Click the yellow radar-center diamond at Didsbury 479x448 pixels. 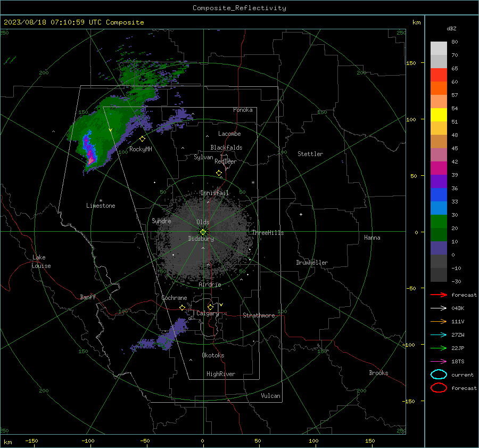[203, 232]
